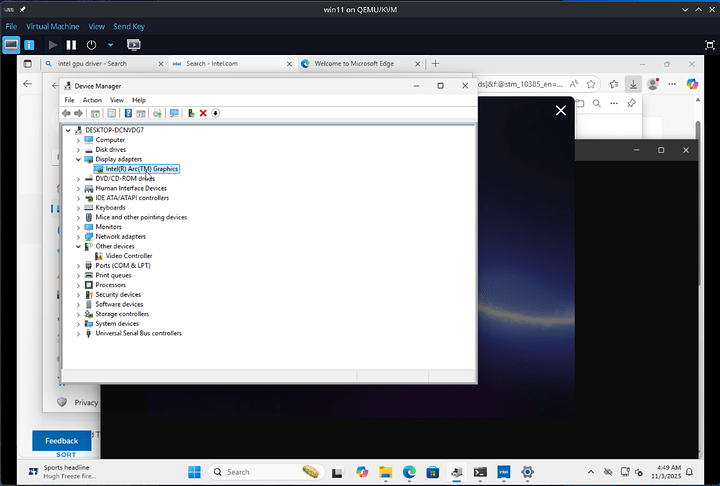Click the Windows Start button

coord(194,472)
